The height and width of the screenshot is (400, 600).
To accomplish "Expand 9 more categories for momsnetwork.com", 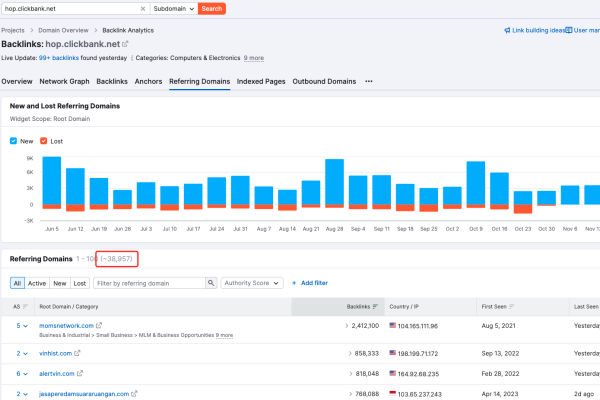I will pyautogui.click(x=224, y=335).
